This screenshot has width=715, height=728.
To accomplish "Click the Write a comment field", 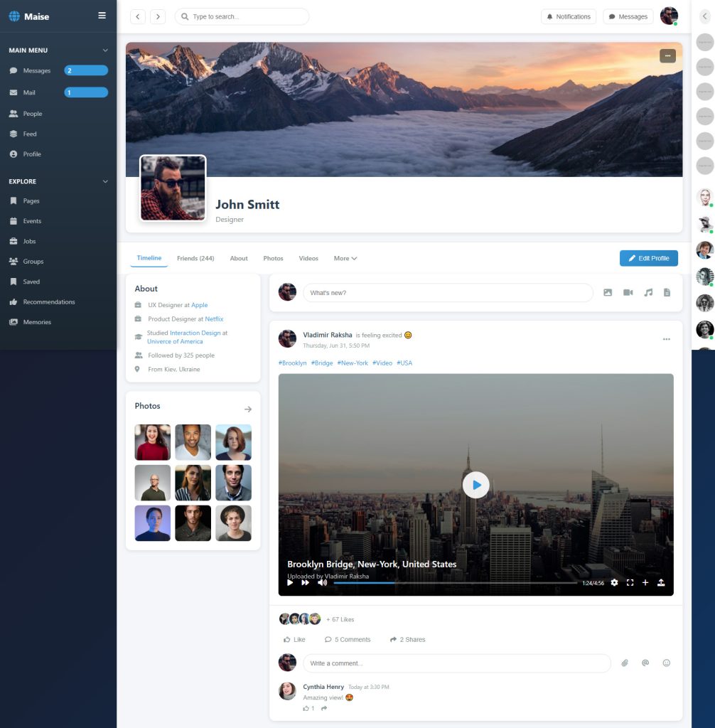I will 457,663.
